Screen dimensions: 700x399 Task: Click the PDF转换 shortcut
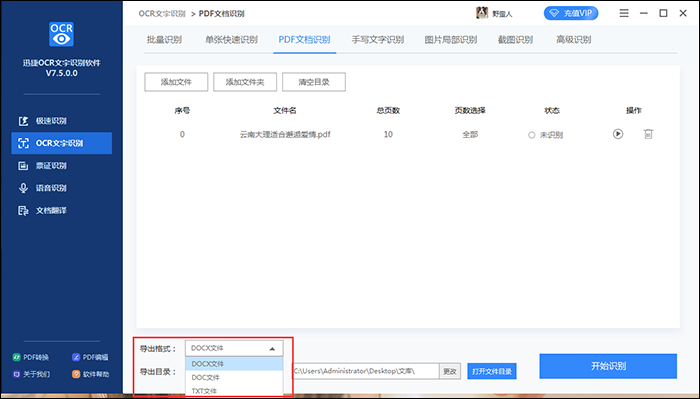tap(31, 357)
